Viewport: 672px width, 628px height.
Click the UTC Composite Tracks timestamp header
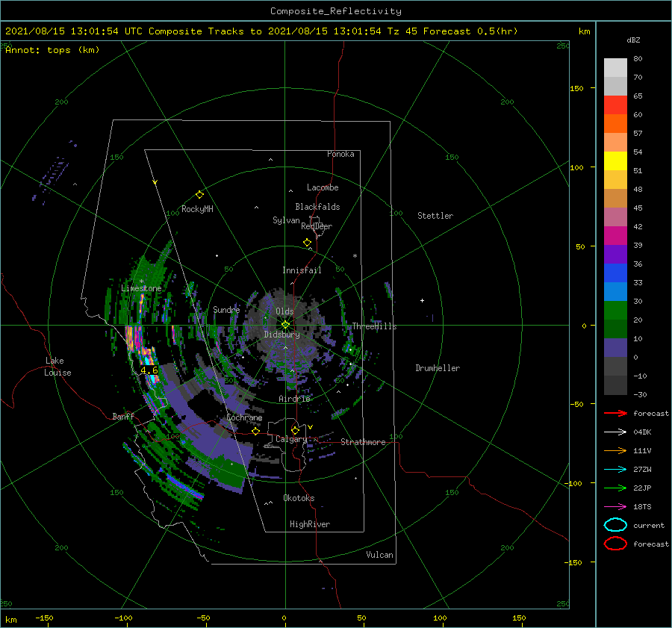tap(261, 31)
